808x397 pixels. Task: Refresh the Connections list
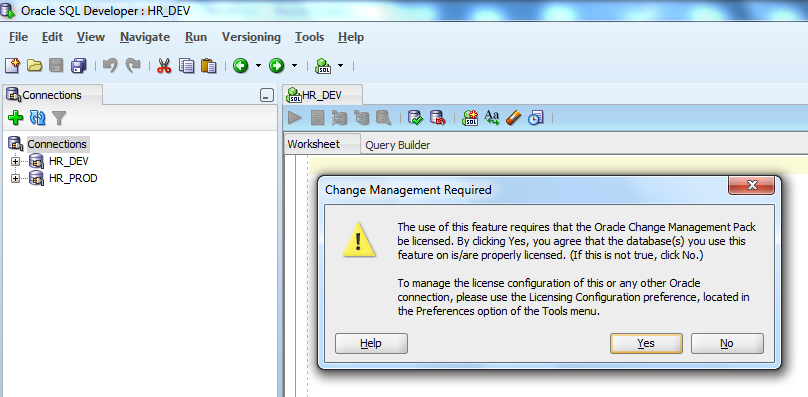38,118
